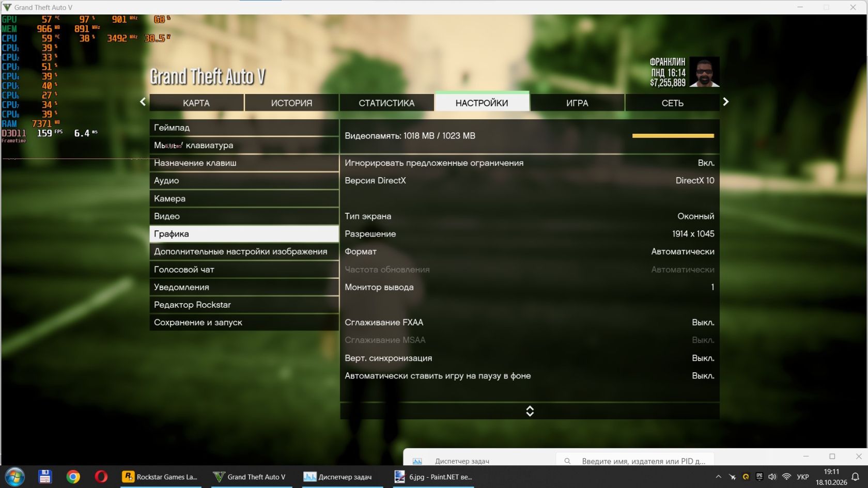Open the СЕТЬ tab

point(672,103)
